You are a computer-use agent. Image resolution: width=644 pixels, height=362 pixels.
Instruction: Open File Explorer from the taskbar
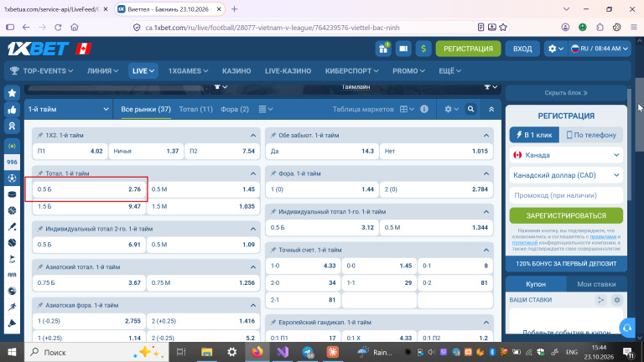[x=206, y=352]
